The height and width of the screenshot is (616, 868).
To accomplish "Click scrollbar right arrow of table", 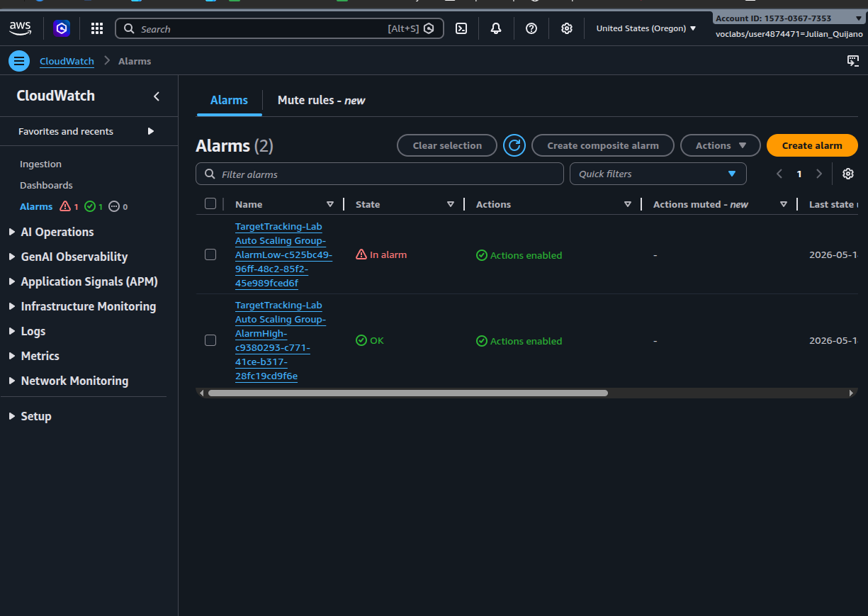I will point(852,393).
